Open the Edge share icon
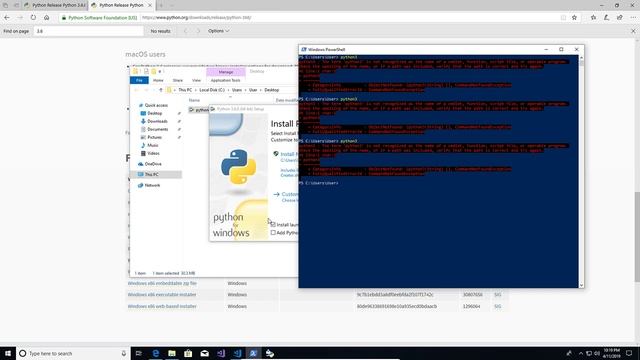The height and width of the screenshot is (360, 640). 620,18
